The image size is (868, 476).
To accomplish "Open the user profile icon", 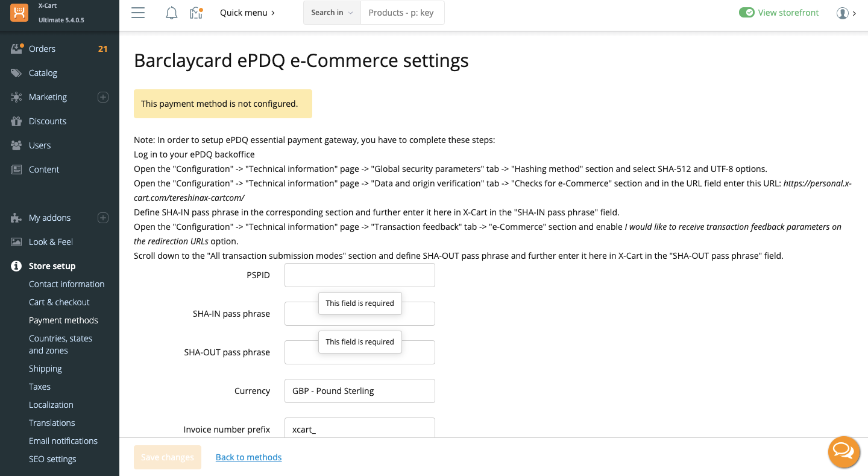I will 843,13.
